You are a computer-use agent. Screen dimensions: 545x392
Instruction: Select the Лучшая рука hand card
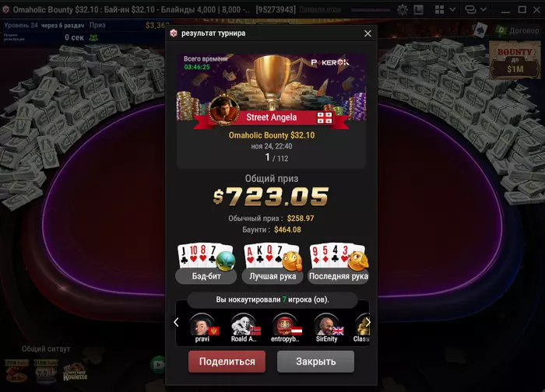[x=272, y=264]
